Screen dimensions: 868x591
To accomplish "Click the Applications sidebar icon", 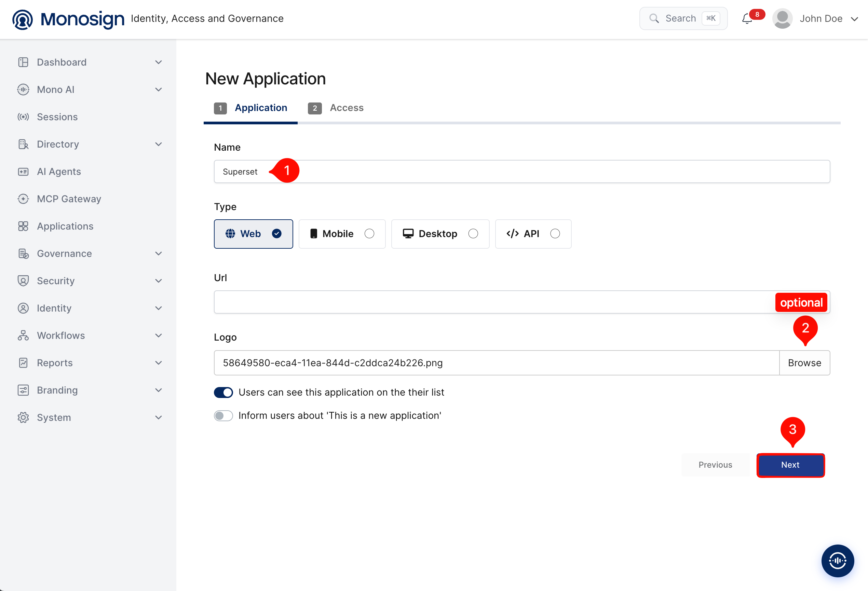I will (x=23, y=226).
